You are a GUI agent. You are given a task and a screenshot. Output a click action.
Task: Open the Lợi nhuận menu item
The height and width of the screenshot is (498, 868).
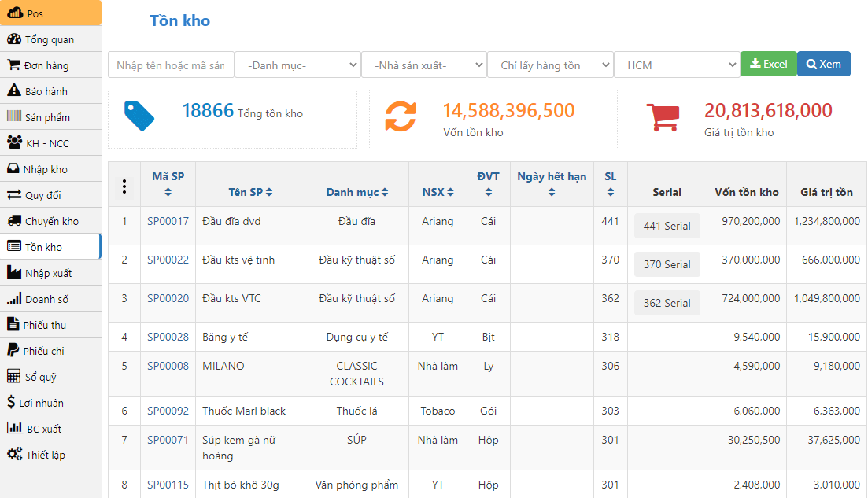point(43,403)
